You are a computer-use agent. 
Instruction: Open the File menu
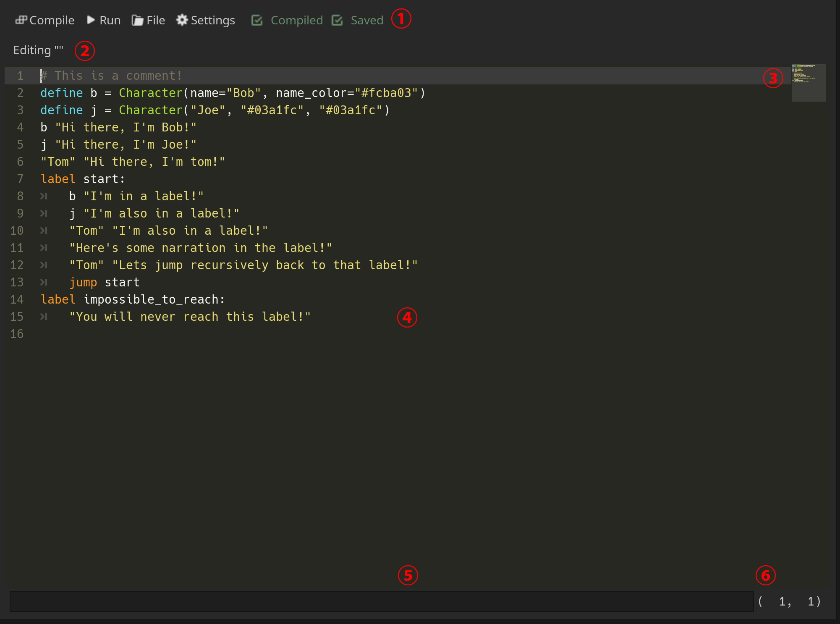(x=148, y=20)
